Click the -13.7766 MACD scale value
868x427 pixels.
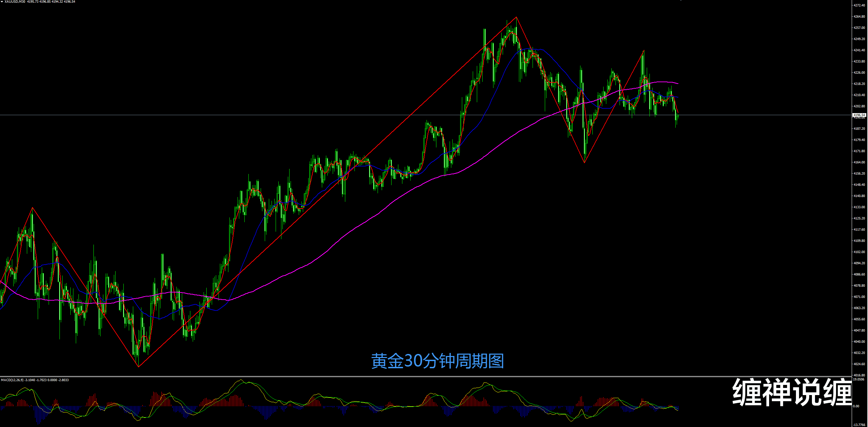click(860, 425)
